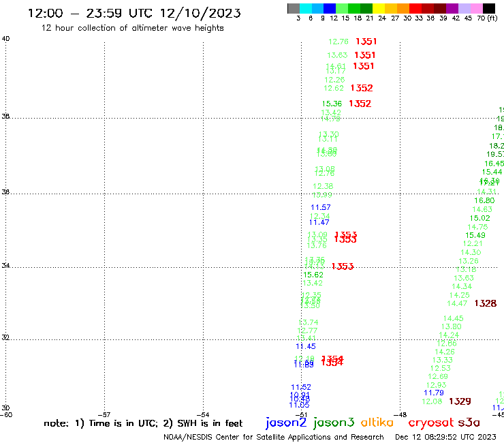504x443 pixels.
Task: Click the wave height value '12.08'
Action: pyautogui.click(x=432, y=401)
